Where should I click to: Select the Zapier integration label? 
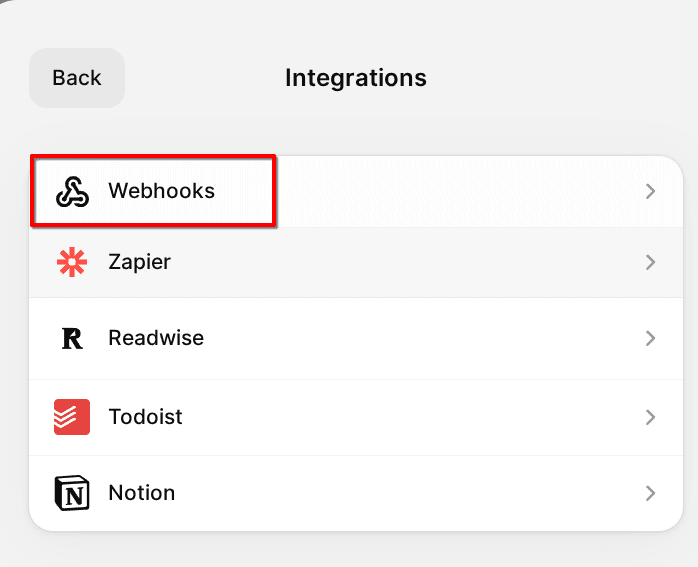pos(140,262)
